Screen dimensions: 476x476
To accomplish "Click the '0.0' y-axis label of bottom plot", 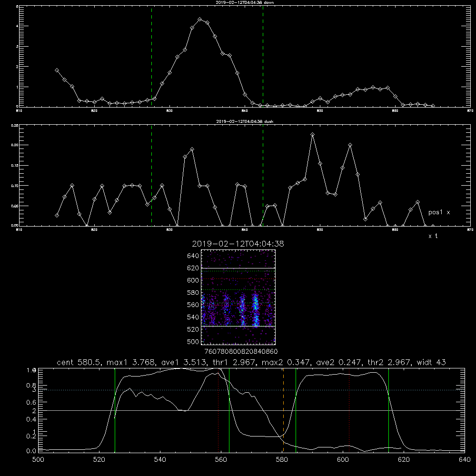I will [31, 451].
